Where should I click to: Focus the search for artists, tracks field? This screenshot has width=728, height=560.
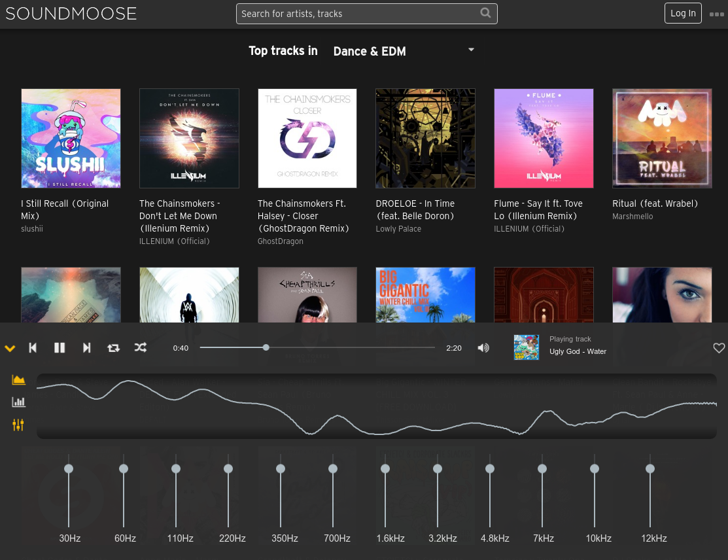[x=367, y=14]
